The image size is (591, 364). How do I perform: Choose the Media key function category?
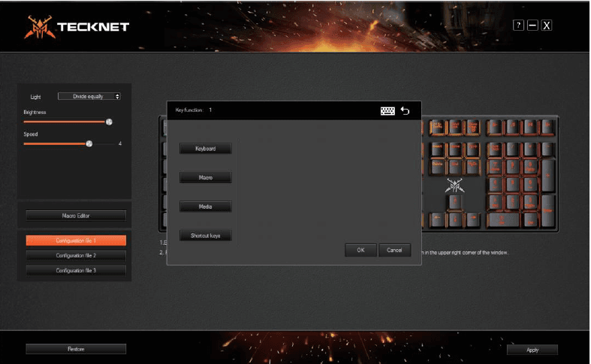click(206, 206)
